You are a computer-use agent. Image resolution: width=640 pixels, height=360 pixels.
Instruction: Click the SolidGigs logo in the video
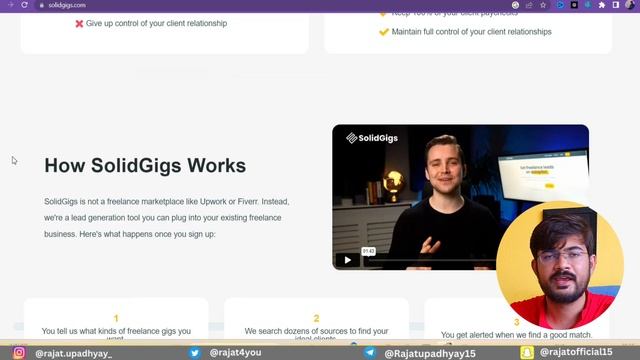click(372, 138)
